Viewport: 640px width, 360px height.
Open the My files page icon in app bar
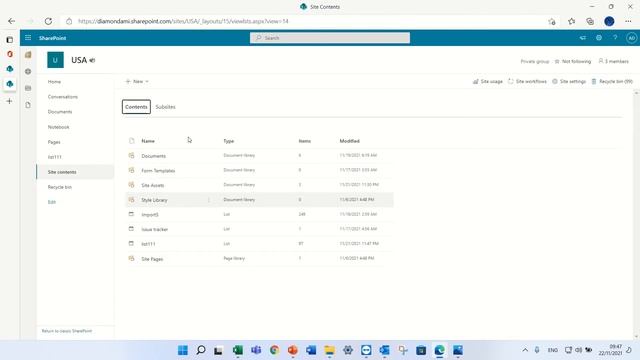28,105
